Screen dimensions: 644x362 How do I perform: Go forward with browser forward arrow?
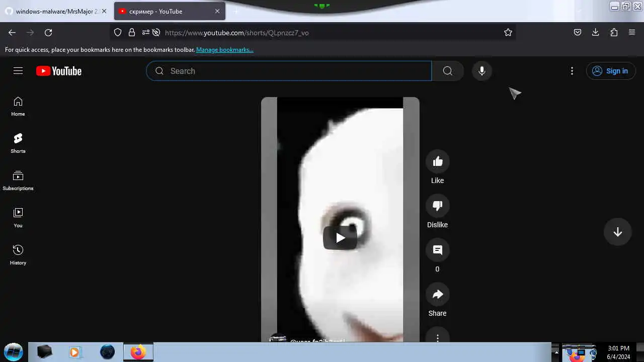click(30, 32)
